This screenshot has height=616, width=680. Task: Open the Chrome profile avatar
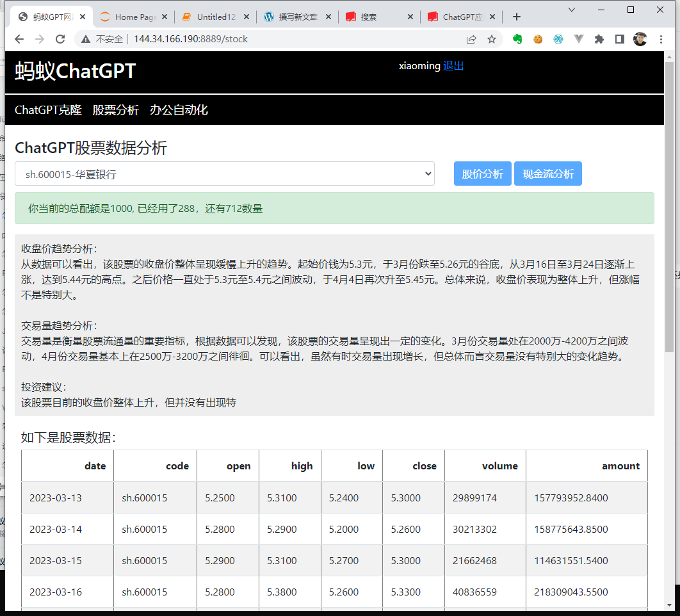(640, 39)
